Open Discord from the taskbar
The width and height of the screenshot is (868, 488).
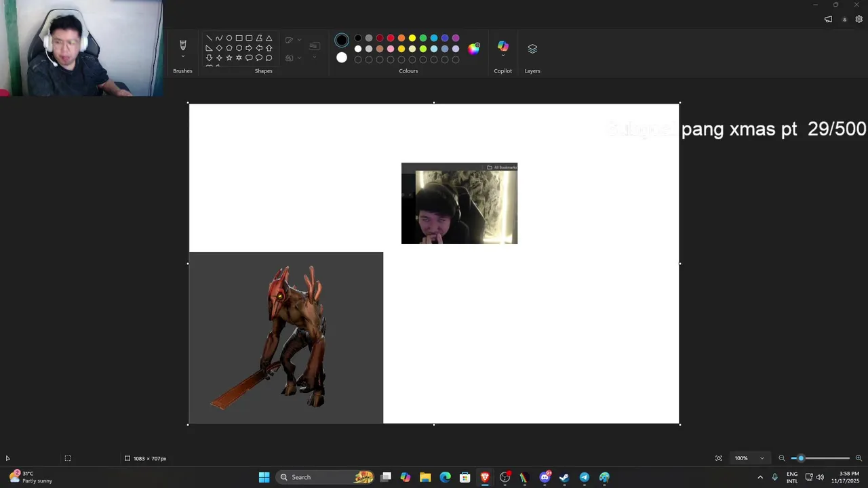(545, 477)
